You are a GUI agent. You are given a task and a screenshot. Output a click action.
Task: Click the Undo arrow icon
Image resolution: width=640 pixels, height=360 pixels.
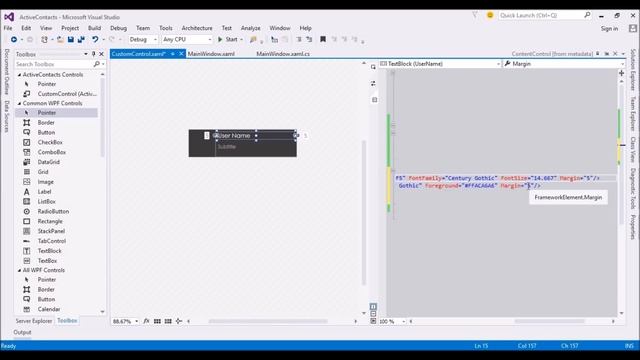tap(95, 40)
